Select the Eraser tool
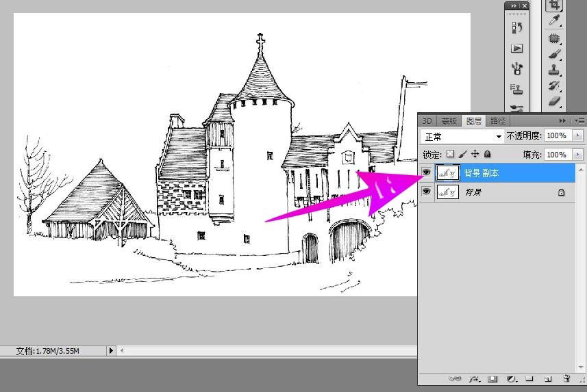The width and height of the screenshot is (587, 392). click(x=554, y=101)
